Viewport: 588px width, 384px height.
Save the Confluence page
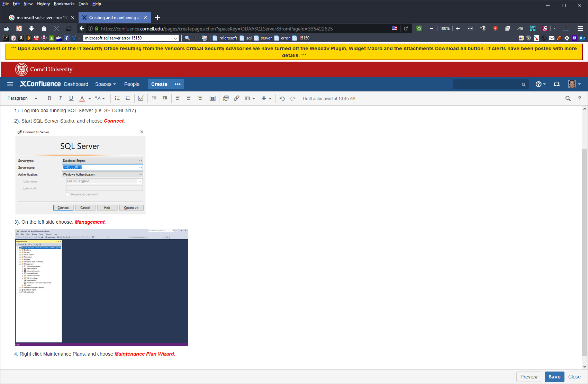(x=554, y=377)
